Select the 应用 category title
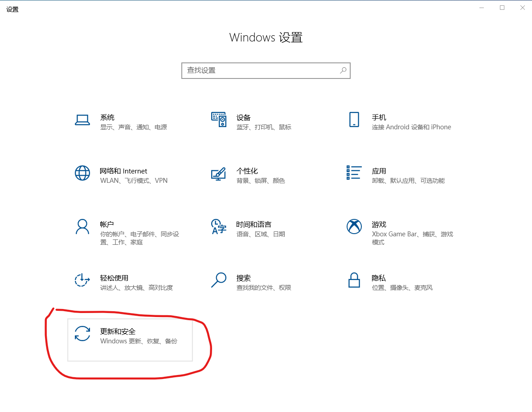Viewport: 532px width, 412px height. coord(379,171)
